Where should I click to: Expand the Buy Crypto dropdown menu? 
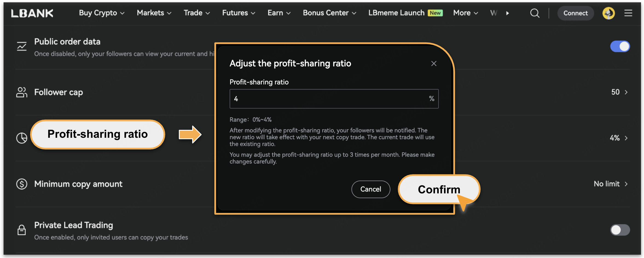click(x=102, y=13)
